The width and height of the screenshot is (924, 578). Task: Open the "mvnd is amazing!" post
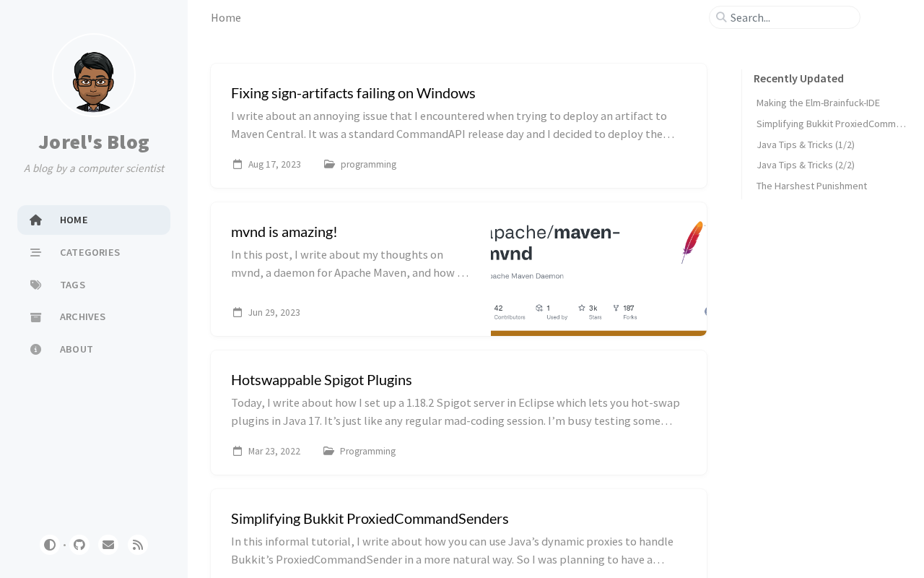284,231
